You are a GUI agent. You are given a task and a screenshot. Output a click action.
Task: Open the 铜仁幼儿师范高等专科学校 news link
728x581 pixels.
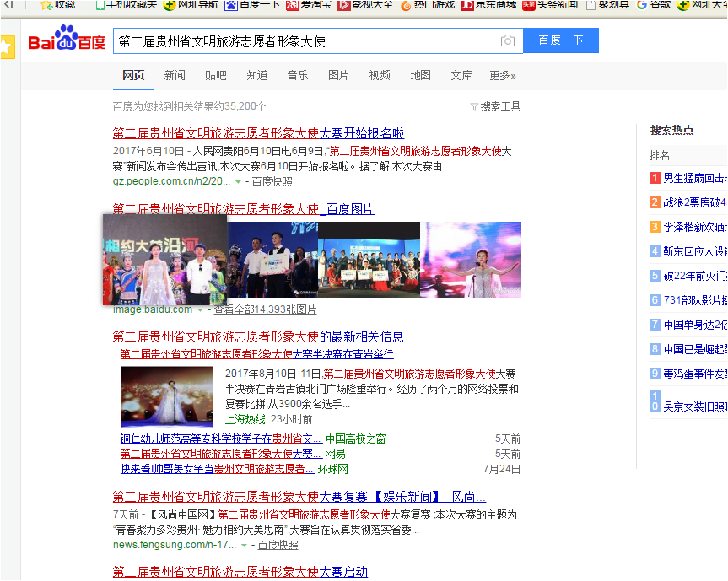coord(221,438)
